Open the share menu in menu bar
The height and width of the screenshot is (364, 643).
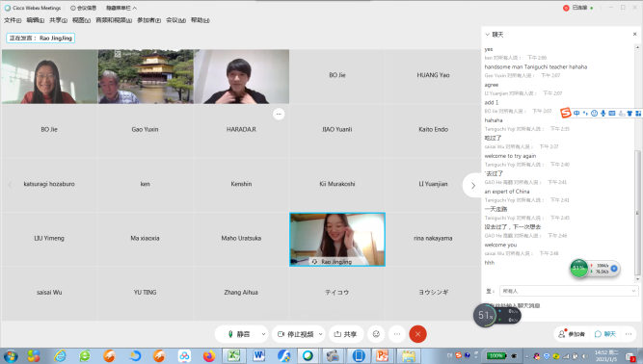pos(58,20)
